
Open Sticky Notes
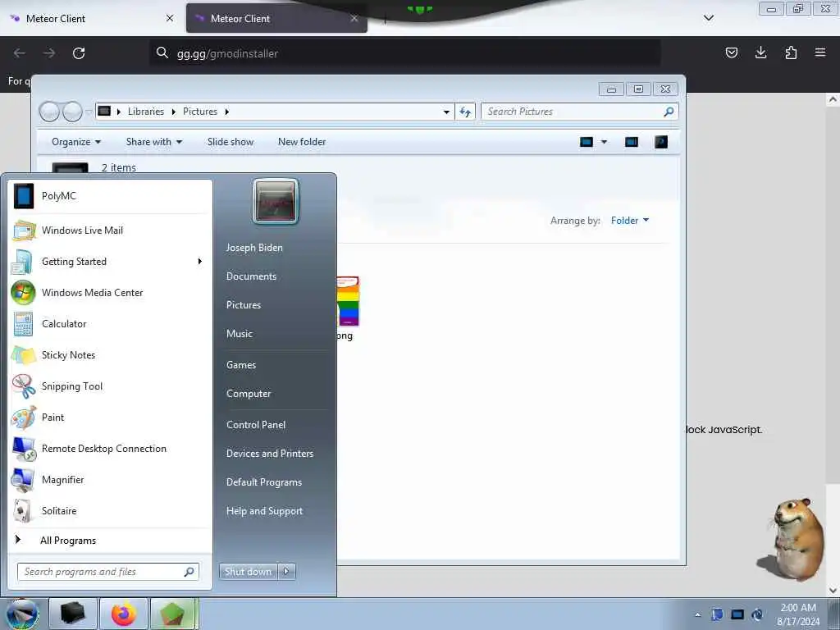tap(110, 355)
